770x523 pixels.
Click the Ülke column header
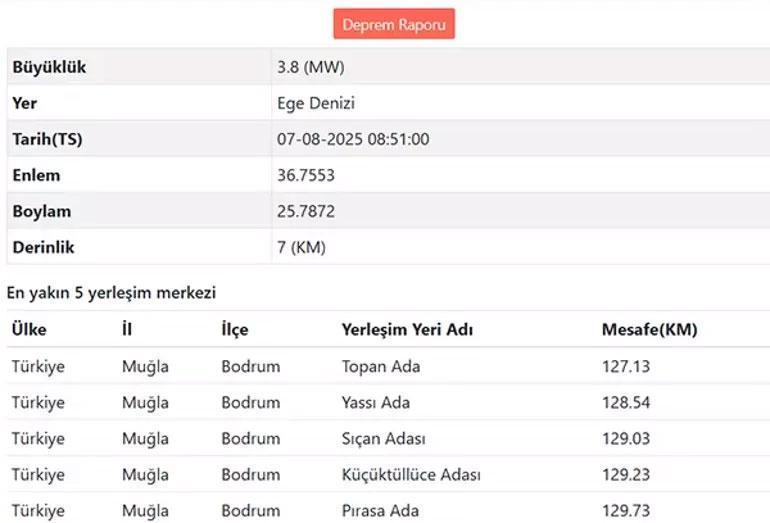click(x=29, y=329)
